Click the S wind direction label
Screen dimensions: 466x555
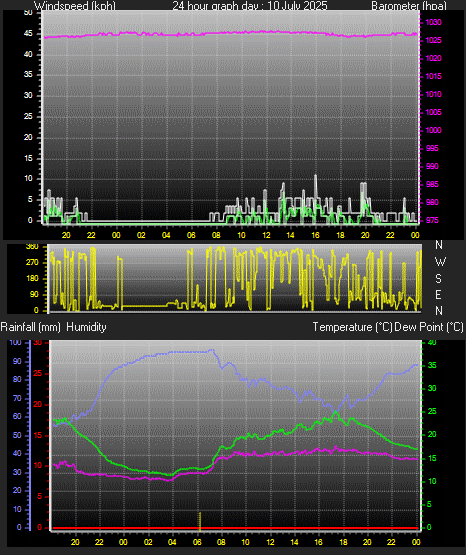pos(438,279)
